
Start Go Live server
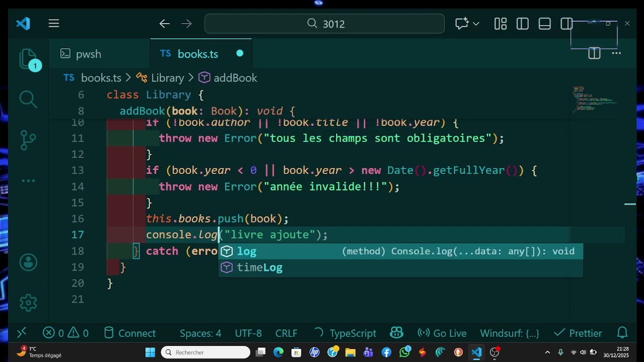point(442,333)
